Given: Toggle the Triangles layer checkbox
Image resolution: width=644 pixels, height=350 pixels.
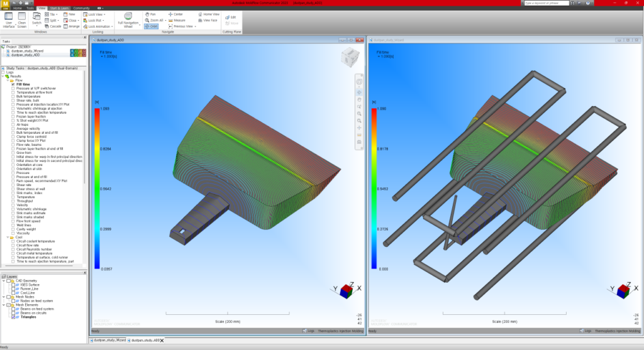Looking at the screenshot, I should click(x=13, y=317).
